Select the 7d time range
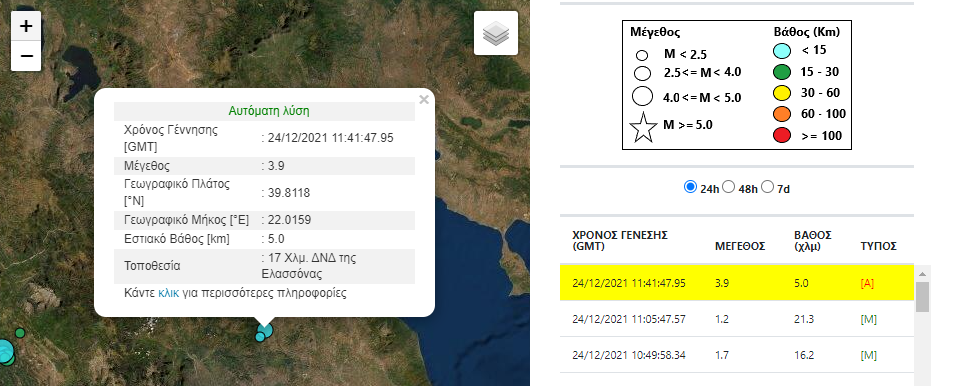Image resolution: width=958 pixels, height=386 pixels. (x=767, y=187)
